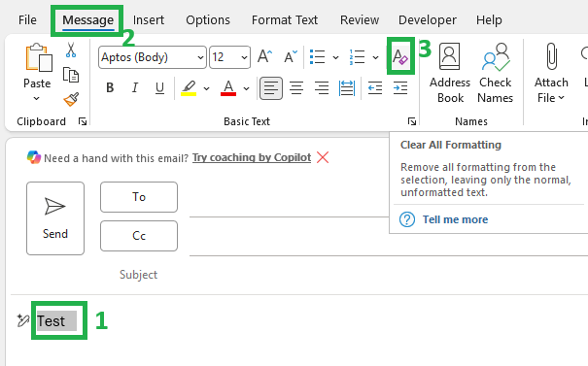Toggle underline formatting
Screen dimensions: 588x366
pyautogui.click(x=159, y=88)
